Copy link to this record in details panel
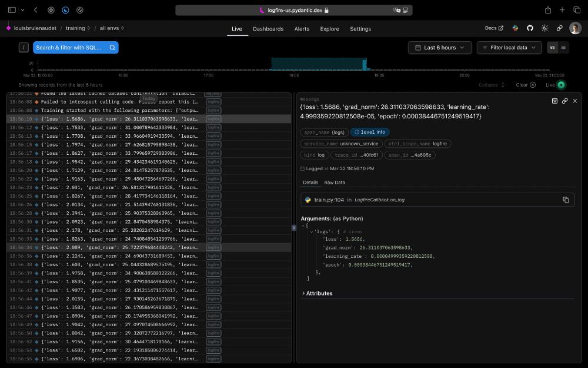 564,101
